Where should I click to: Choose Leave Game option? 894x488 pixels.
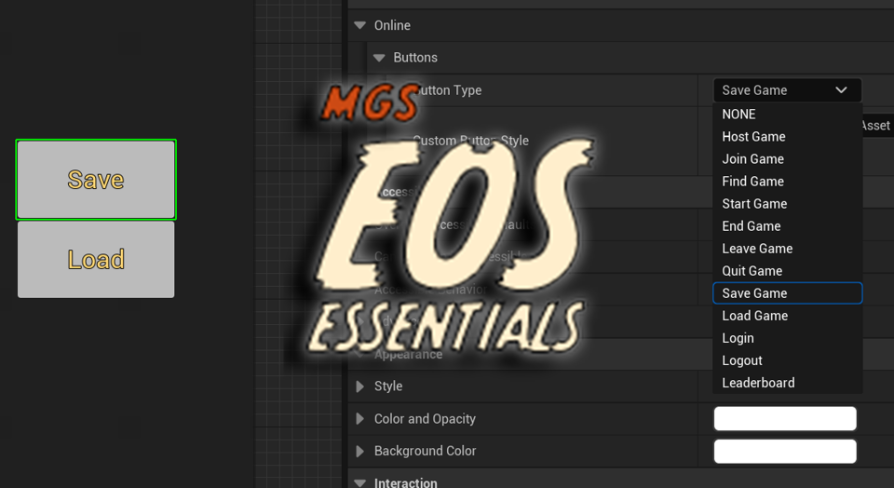pyautogui.click(x=787, y=249)
